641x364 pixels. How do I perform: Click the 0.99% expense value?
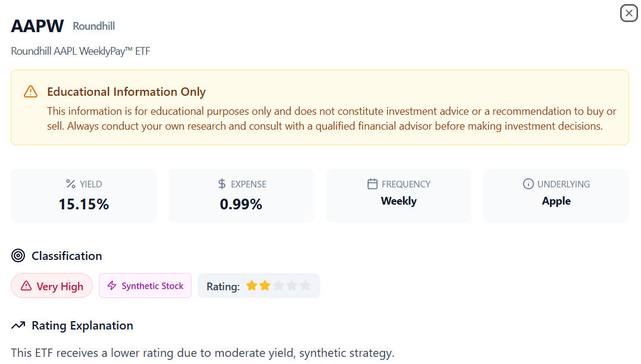click(241, 204)
